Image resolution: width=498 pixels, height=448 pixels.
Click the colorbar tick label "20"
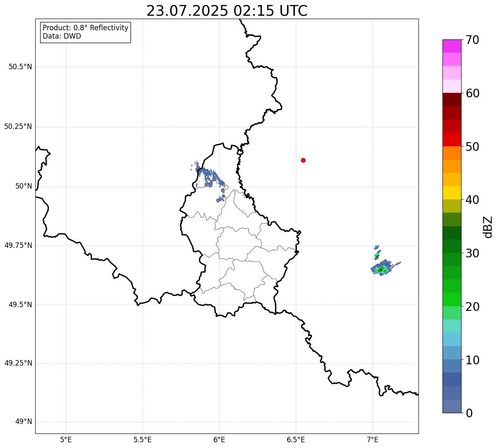tap(472, 307)
